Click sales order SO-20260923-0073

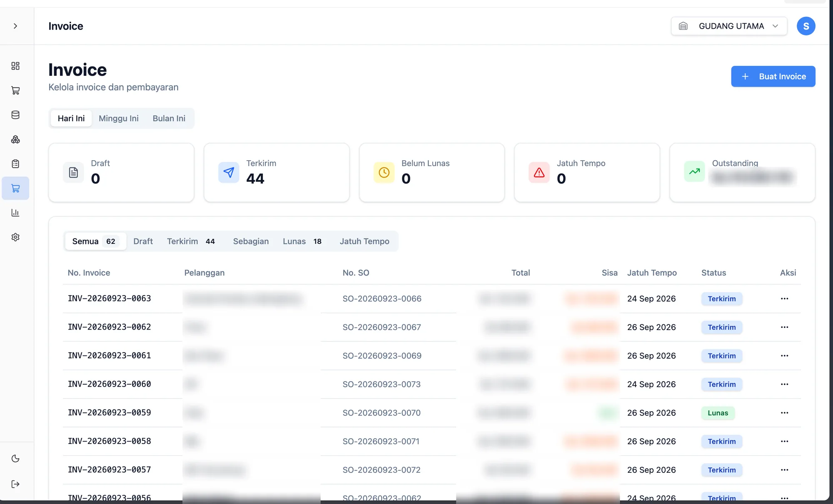pyautogui.click(x=382, y=384)
